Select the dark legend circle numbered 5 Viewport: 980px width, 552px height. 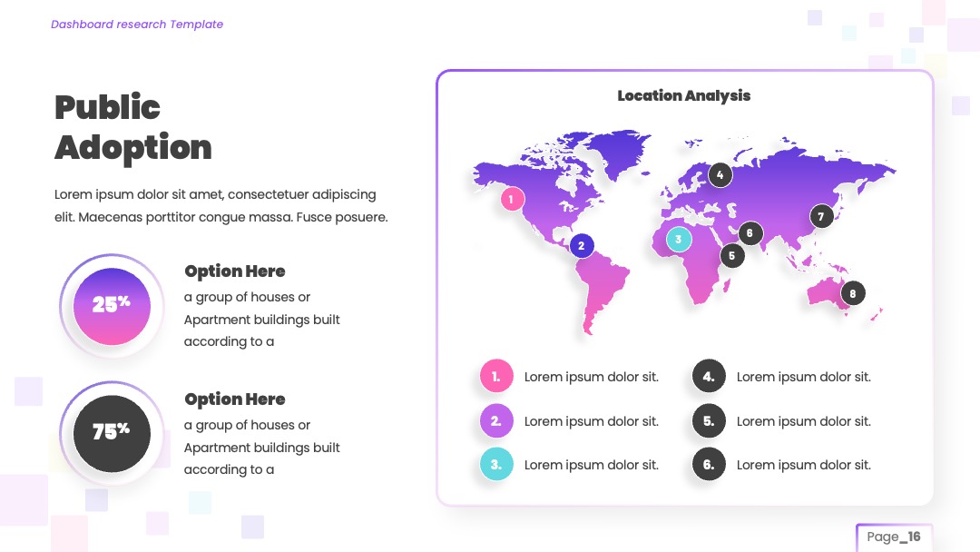709,420
